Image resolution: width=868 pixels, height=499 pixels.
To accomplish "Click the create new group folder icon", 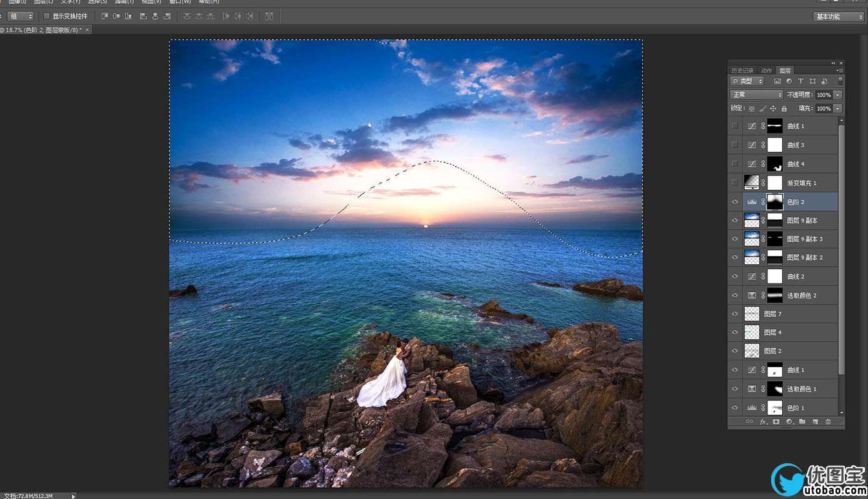I will click(x=802, y=422).
